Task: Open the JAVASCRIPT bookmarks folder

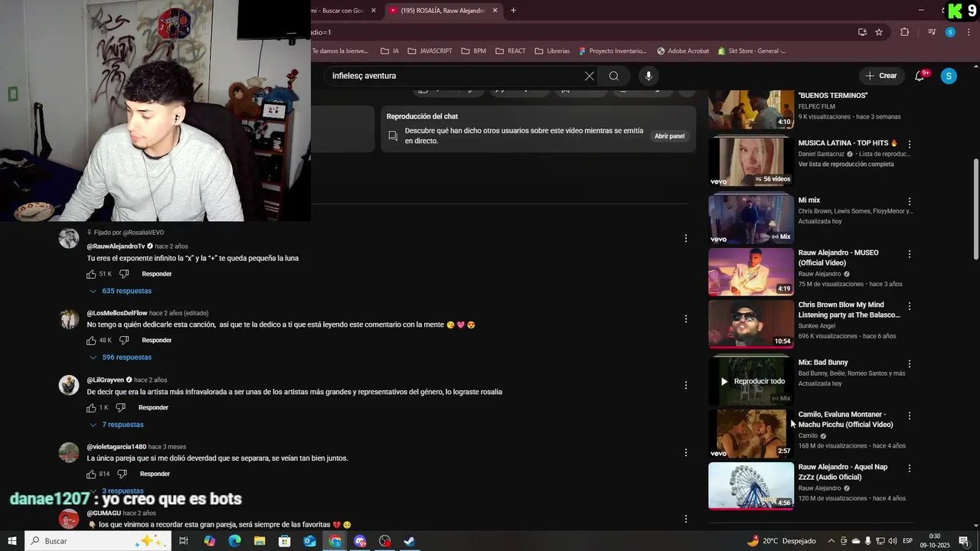Action: (430, 51)
